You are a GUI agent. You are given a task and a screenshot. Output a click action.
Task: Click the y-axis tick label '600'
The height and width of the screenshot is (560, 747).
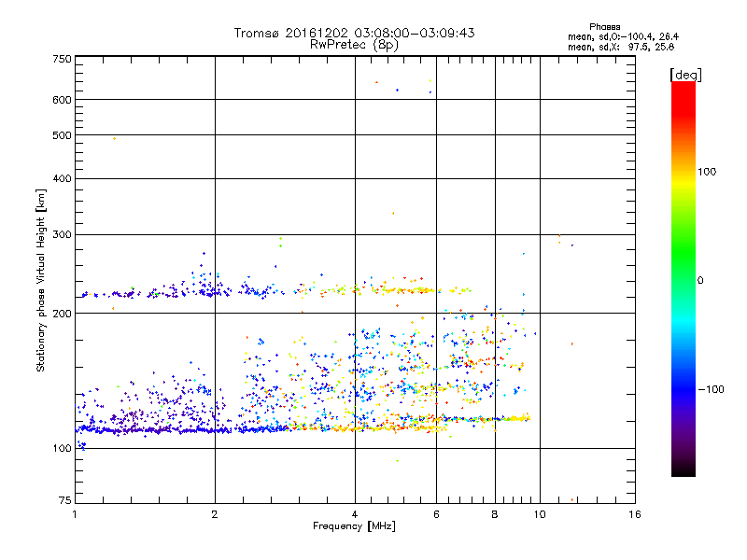click(63, 100)
